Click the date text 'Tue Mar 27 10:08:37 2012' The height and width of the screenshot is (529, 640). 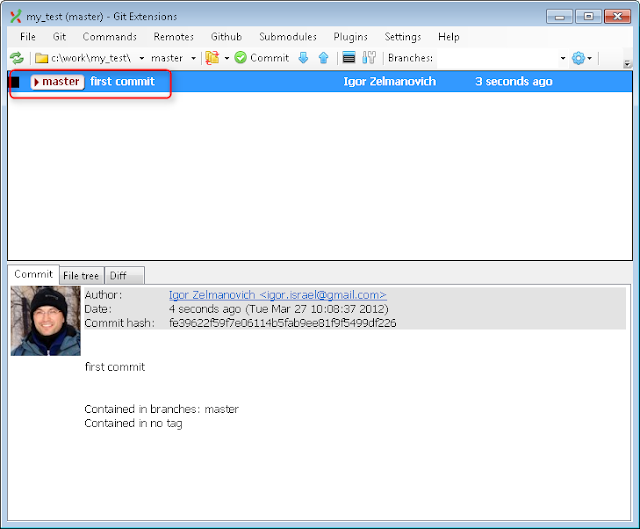[317, 309]
